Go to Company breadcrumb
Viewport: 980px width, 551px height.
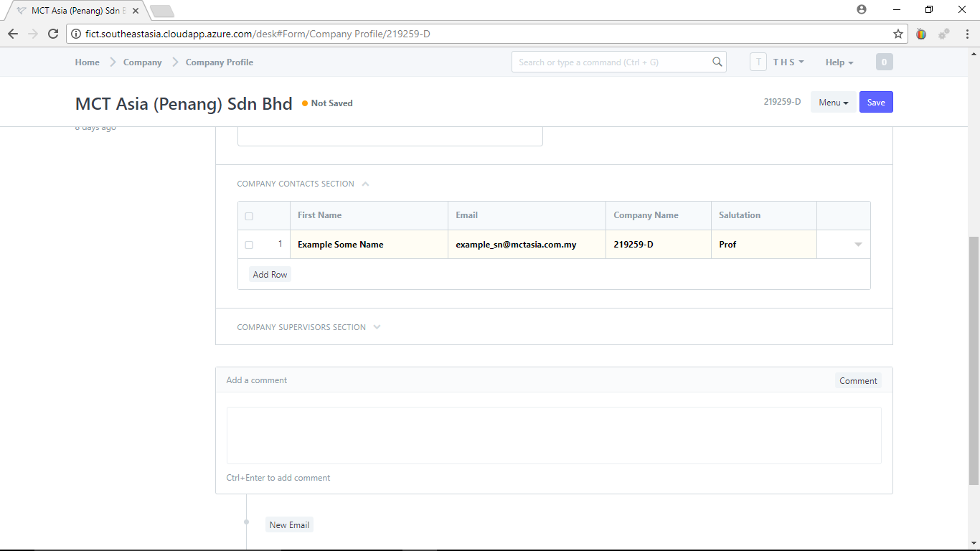tap(143, 62)
